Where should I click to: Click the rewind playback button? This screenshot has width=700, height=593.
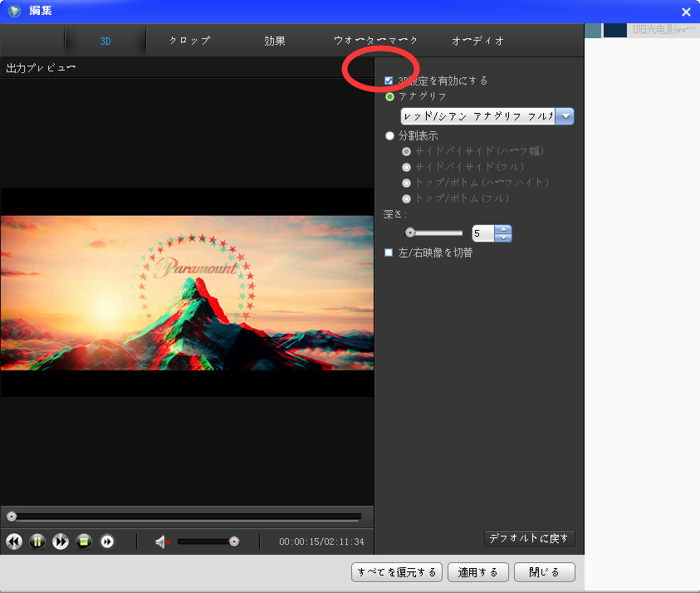coord(14,542)
